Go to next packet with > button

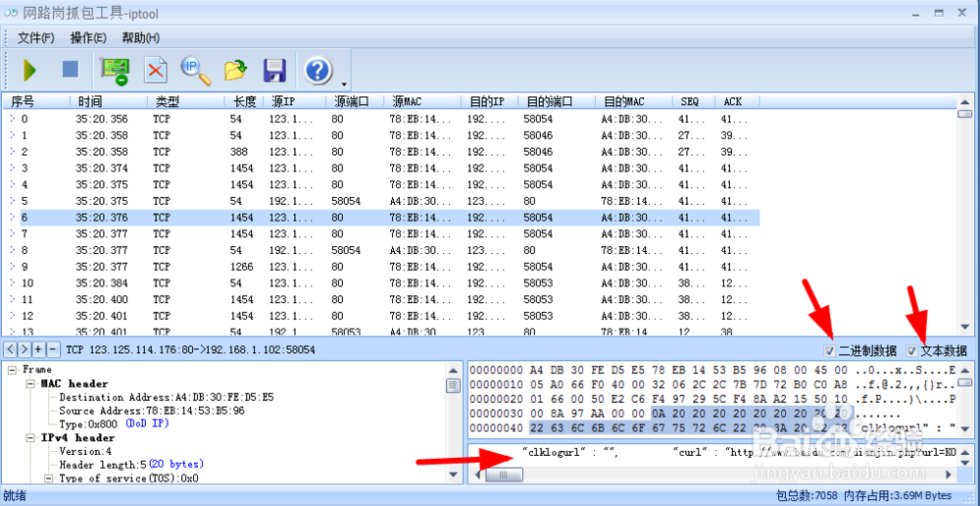[24, 350]
